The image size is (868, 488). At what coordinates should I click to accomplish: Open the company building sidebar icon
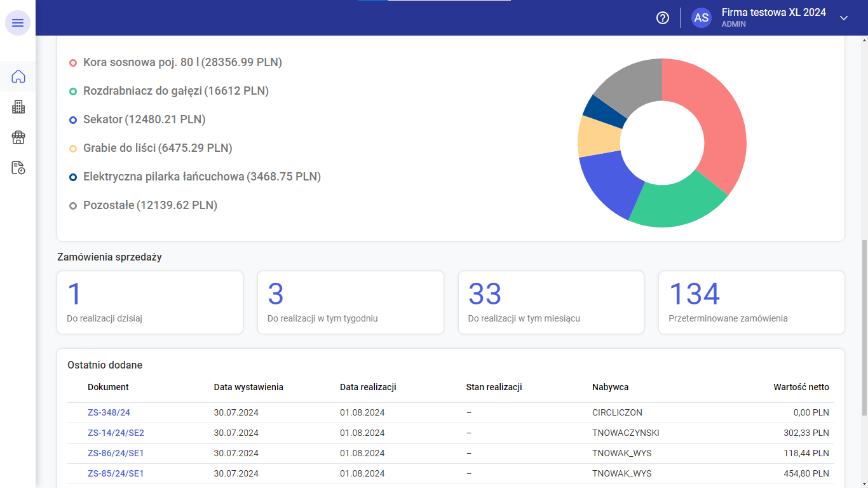(x=18, y=107)
